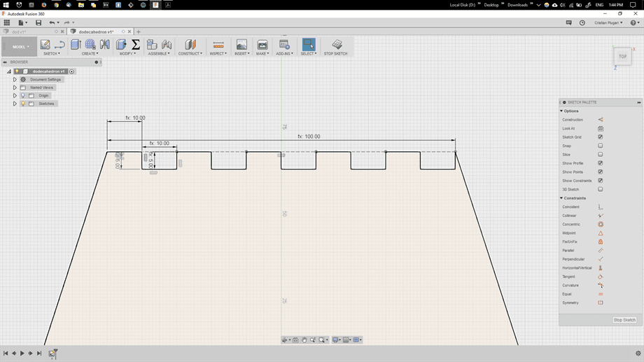Enable the Snap checkbox

601,146
